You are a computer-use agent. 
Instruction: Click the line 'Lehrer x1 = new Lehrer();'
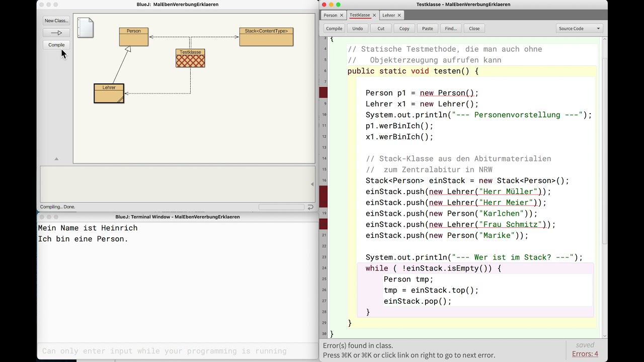coord(422,104)
